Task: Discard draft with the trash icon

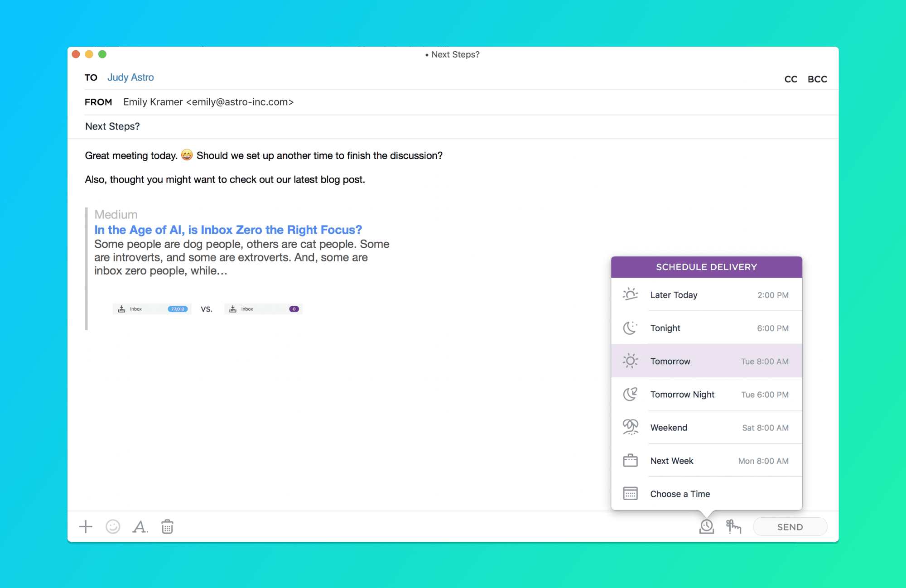Action: 167,526
